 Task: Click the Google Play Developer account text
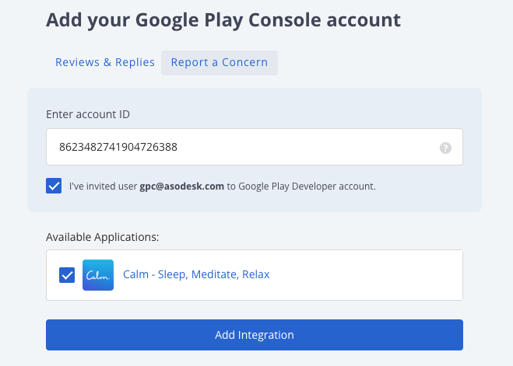tap(307, 186)
